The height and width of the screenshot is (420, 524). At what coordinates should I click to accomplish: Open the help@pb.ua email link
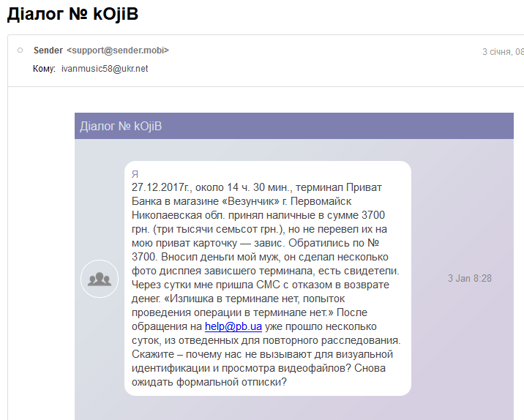(x=233, y=327)
